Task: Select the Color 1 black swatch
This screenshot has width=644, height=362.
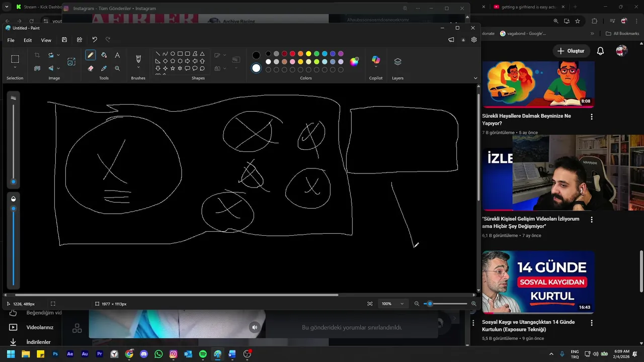Action: pyautogui.click(x=256, y=55)
